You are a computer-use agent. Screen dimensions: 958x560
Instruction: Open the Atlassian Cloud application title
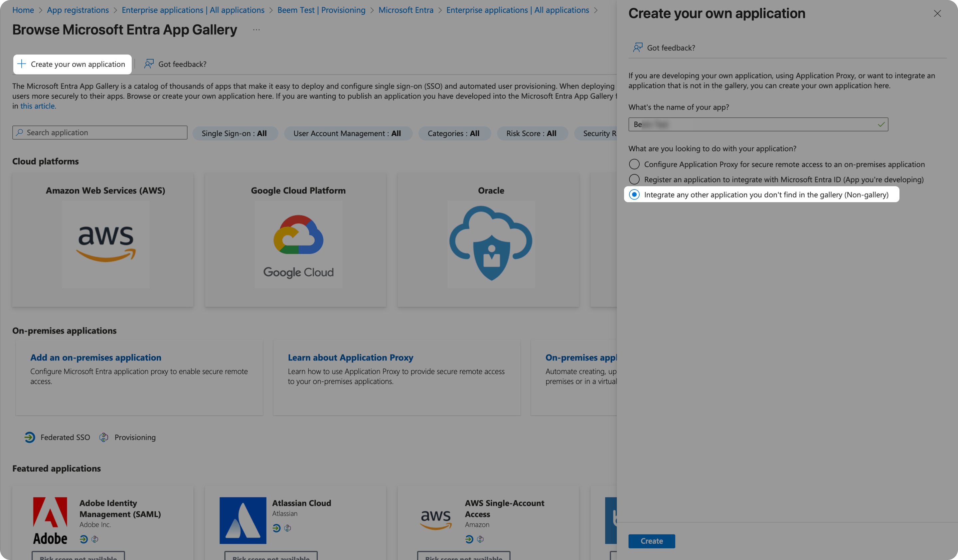click(x=301, y=503)
